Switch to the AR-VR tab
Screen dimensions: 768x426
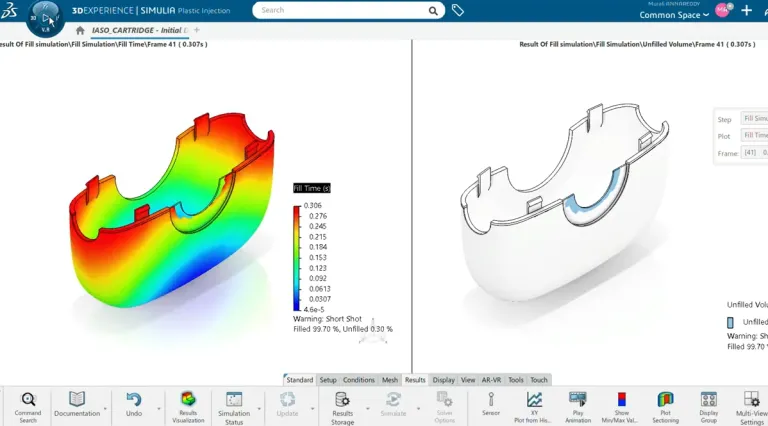(491, 380)
